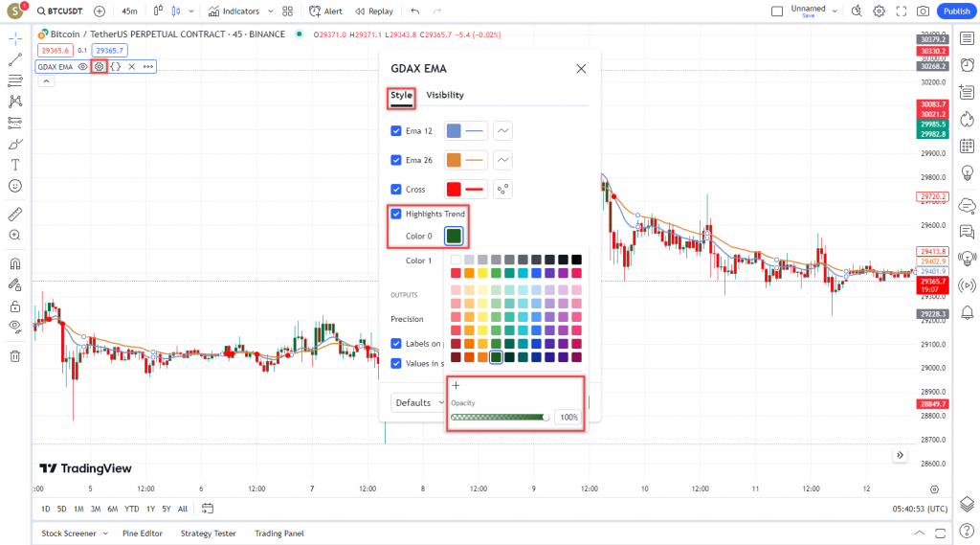This screenshot has height=545, width=980.
Task: Select the text annotation tool
Action: click(15, 165)
